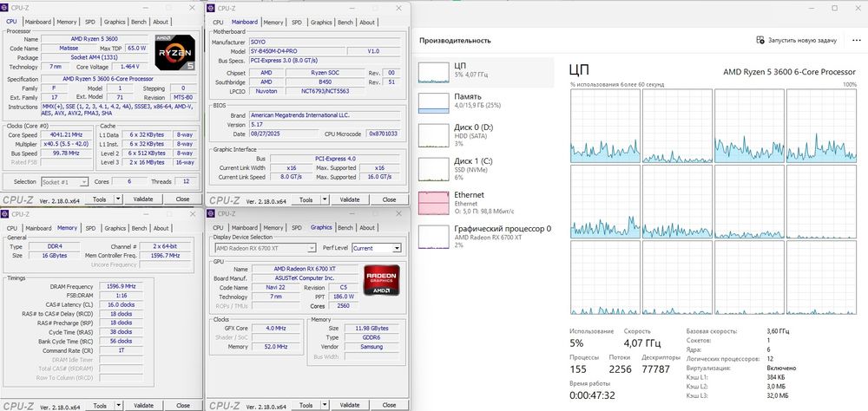Screen dimensions: 868x411
Task: Select Память performance thumbnail in sidebar
Action: coord(433,103)
